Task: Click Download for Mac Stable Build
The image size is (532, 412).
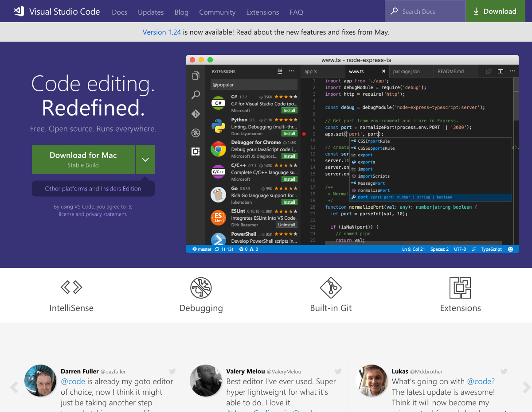Action: click(x=83, y=159)
